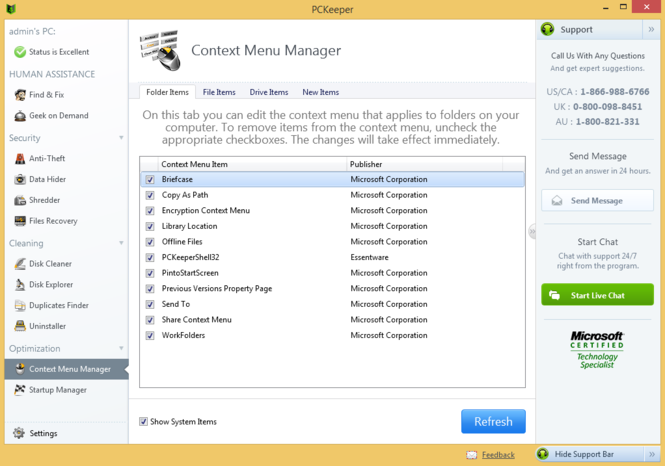Uncheck the WorkFolders checkbox
Image resolution: width=665 pixels, height=466 pixels.
tap(150, 335)
